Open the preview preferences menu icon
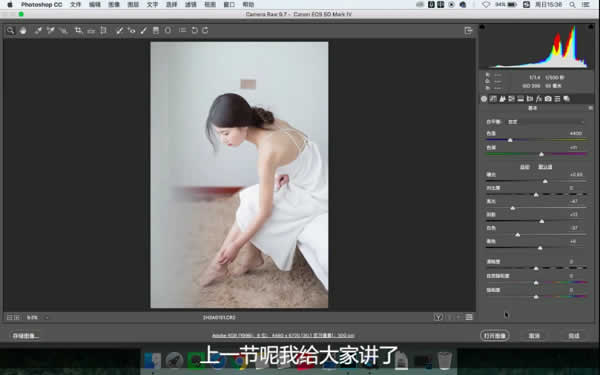Viewport: 600px width, 375px height. pos(469,317)
